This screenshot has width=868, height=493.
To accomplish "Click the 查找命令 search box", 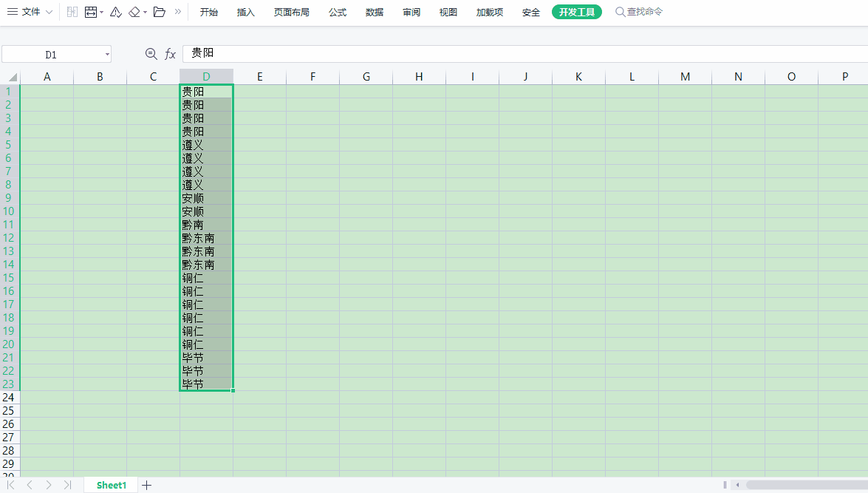I will point(640,12).
